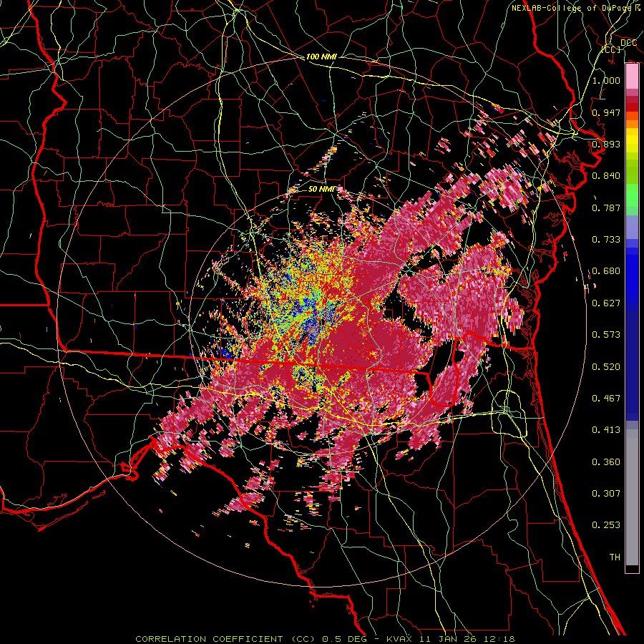Select the 0.520 legend value
Viewport: 644px width, 644px height.
(606, 367)
